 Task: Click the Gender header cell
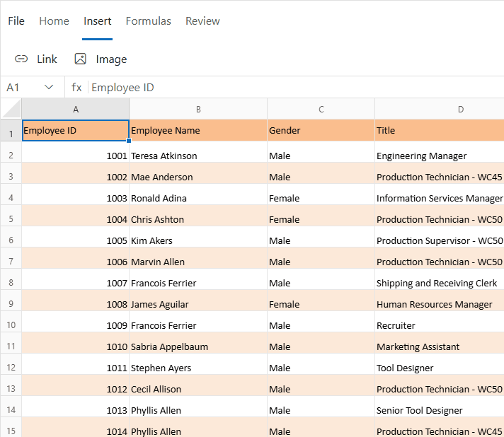coord(321,130)
